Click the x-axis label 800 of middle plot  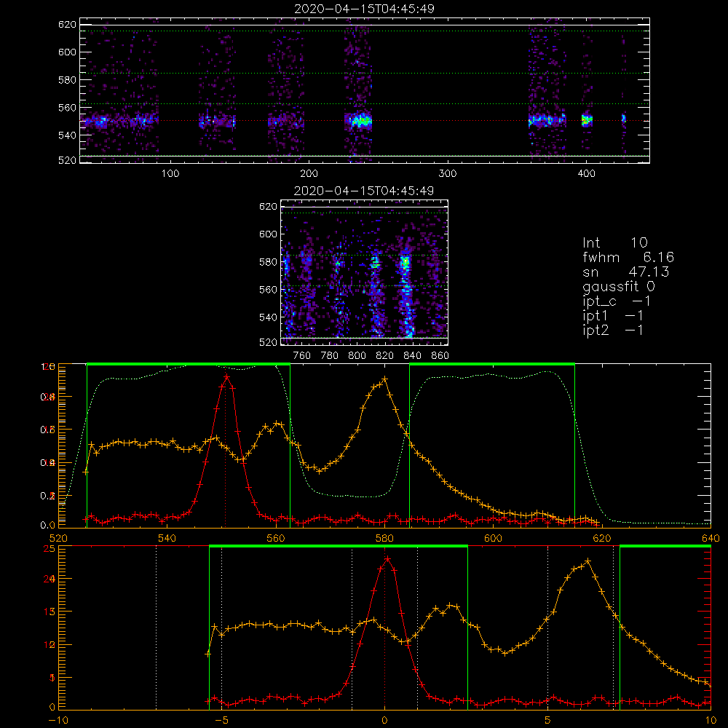coord(357,356)
